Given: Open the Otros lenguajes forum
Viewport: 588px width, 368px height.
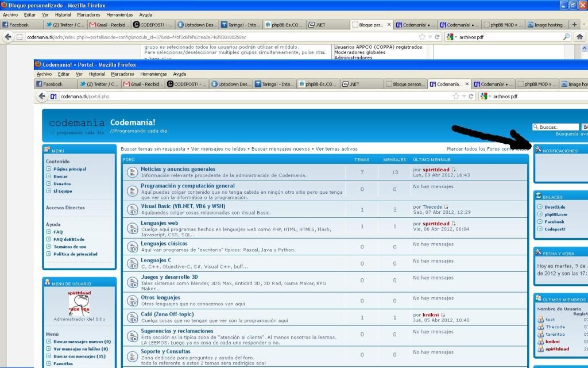Looking at the screenshot, I should click(161, 297).
